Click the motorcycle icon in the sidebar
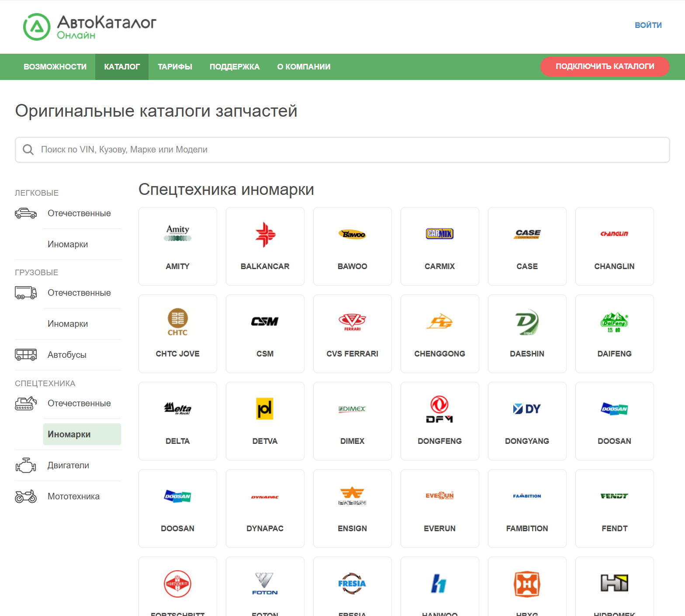Screen dimensions: 685x616 [26, 496]
